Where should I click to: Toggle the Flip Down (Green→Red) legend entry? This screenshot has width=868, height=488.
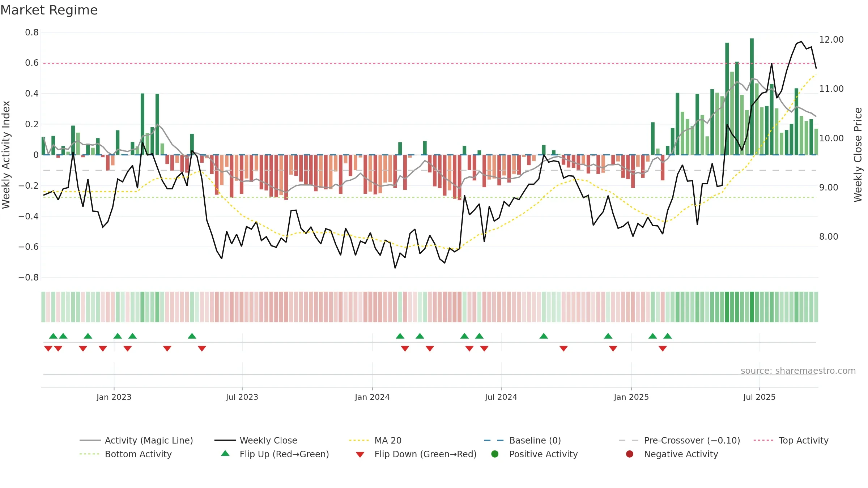pyautogui.click(x=416, y=454)
